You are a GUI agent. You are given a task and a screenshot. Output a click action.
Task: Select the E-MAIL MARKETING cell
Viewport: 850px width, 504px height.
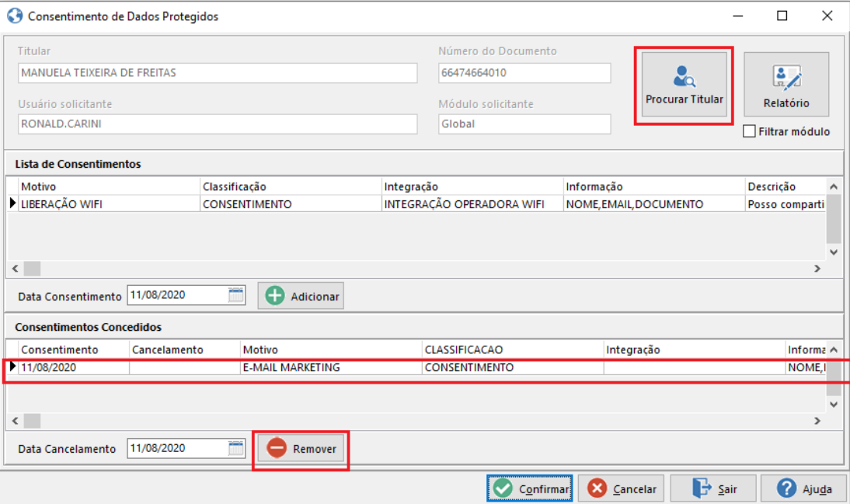(x=331, y=367)
